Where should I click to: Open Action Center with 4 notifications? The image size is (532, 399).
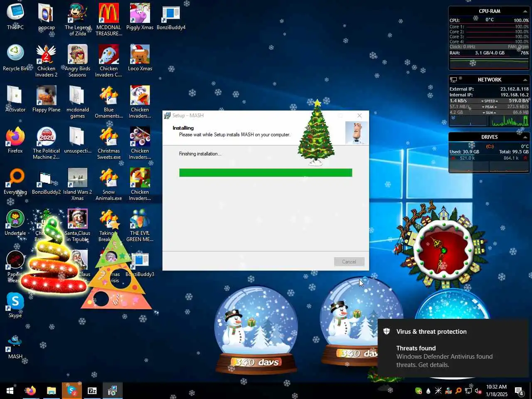(x=519, y=391)
